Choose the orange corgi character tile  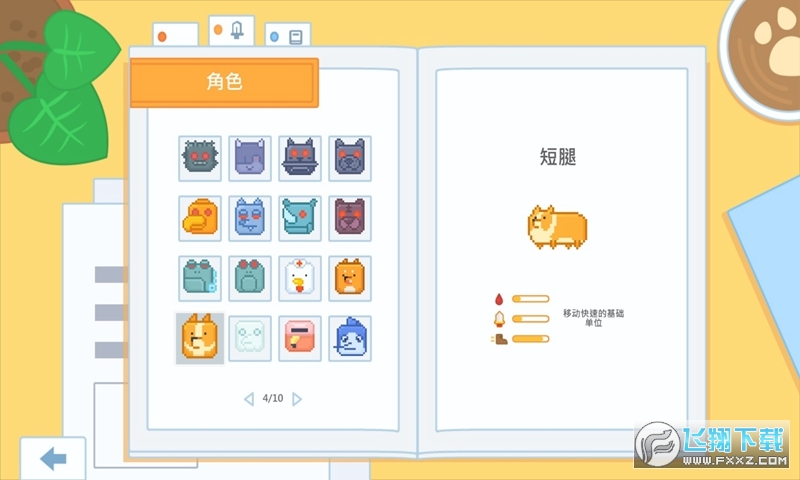200,338
